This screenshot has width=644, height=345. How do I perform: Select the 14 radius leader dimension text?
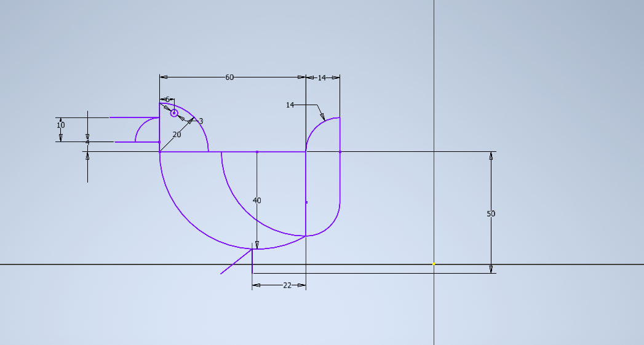290,105
